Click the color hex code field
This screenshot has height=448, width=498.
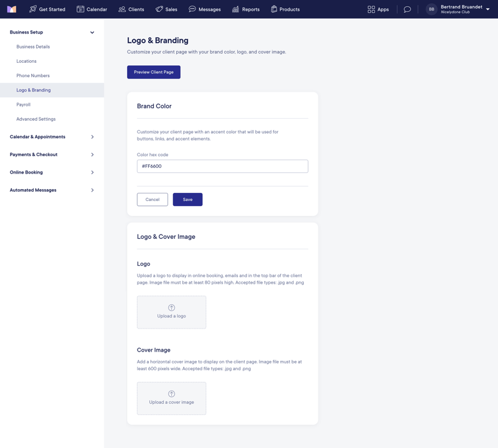(222, 166)
